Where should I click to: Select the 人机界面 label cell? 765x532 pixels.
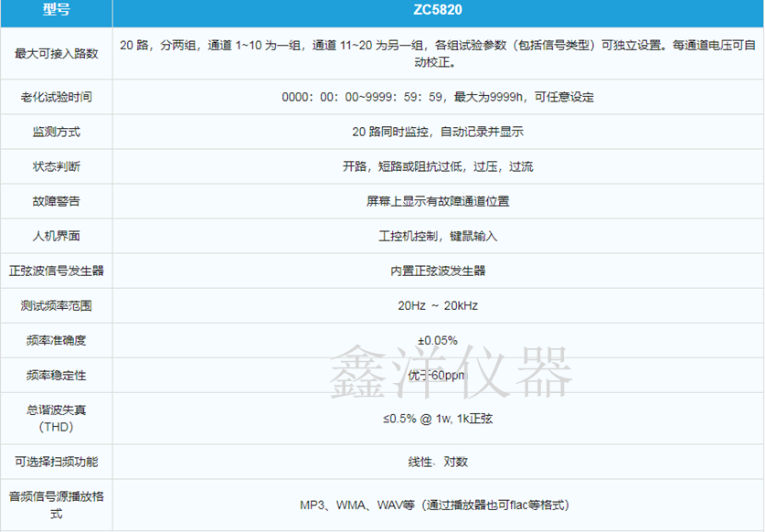[x=56, y=236]
